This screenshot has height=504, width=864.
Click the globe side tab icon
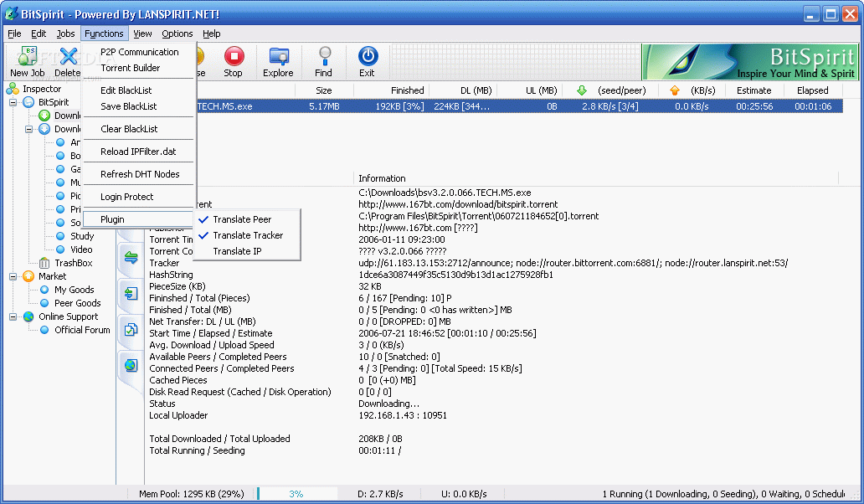[131, 365]
